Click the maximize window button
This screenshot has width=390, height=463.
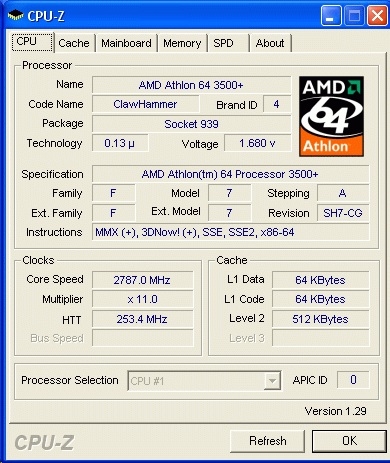coord(354,15)
